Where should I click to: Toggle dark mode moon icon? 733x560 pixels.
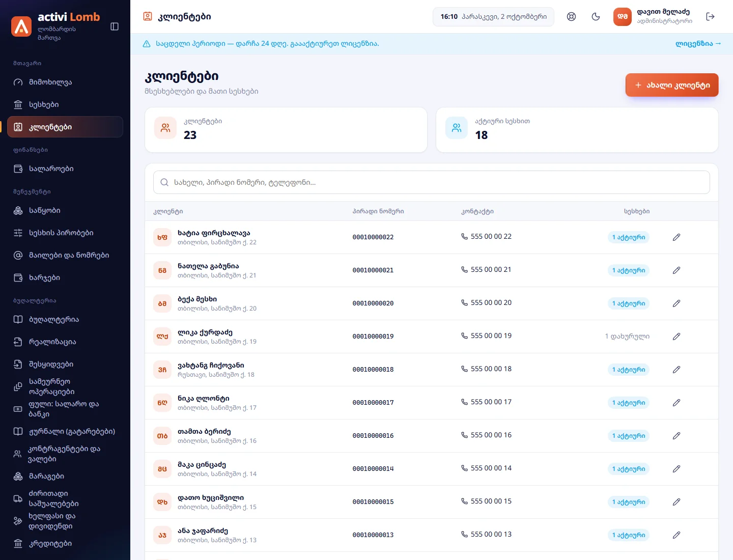[x=596, y=17]
